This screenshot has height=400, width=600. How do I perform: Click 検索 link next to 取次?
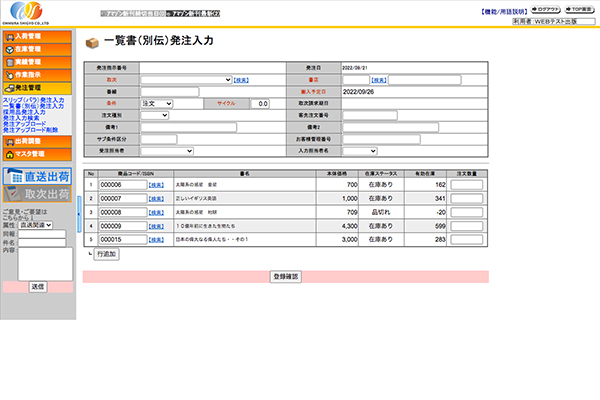(241, 80)
